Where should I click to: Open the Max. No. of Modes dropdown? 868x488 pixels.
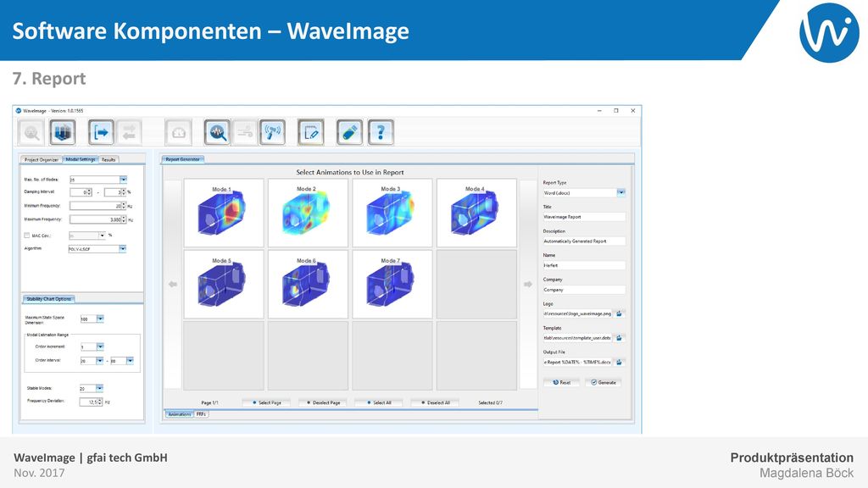(x=124, y=180)
